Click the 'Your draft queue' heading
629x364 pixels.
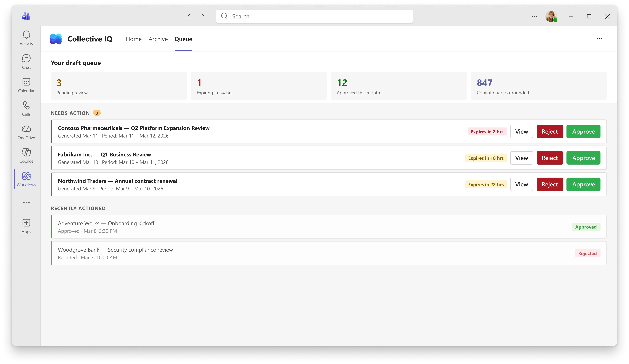[x=76, y=63]
